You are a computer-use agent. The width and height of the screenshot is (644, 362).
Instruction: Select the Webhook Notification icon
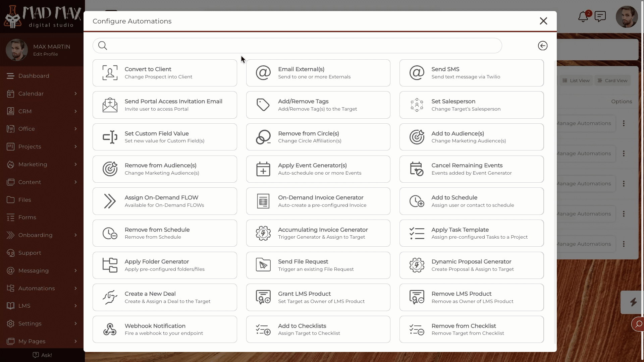click(x=109, y=329)
